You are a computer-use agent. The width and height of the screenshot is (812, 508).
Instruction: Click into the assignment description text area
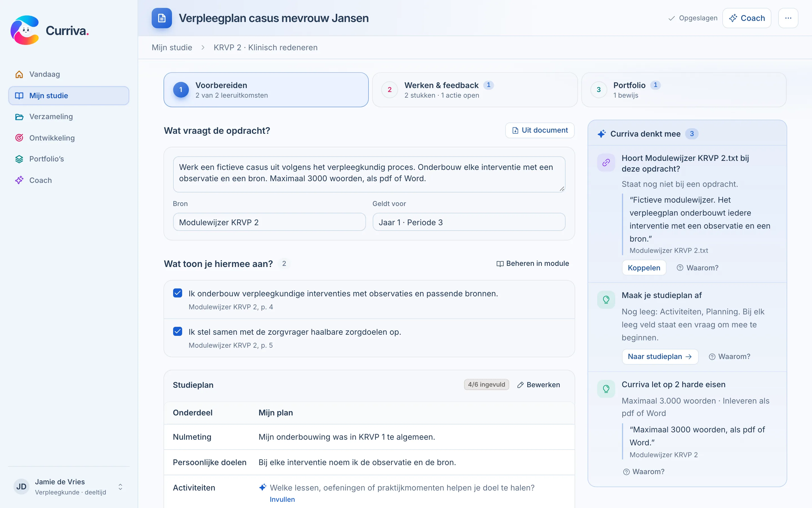click(x=369, y=174)
